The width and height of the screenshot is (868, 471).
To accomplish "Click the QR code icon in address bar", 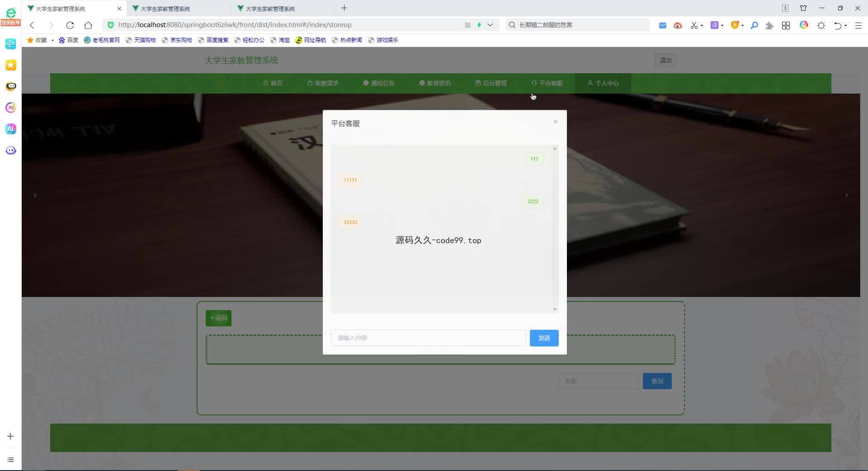I will pyautogui.click(x=467, y=25).
